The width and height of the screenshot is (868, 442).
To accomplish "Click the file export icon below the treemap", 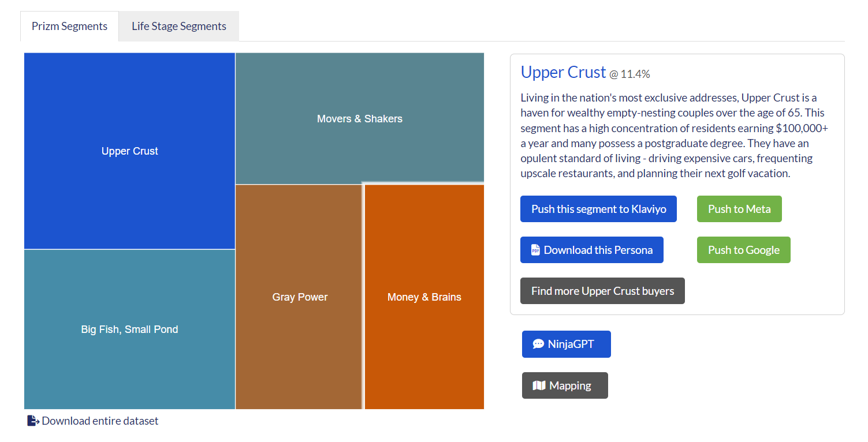I will pyautogui.click(x=33, y=421).
